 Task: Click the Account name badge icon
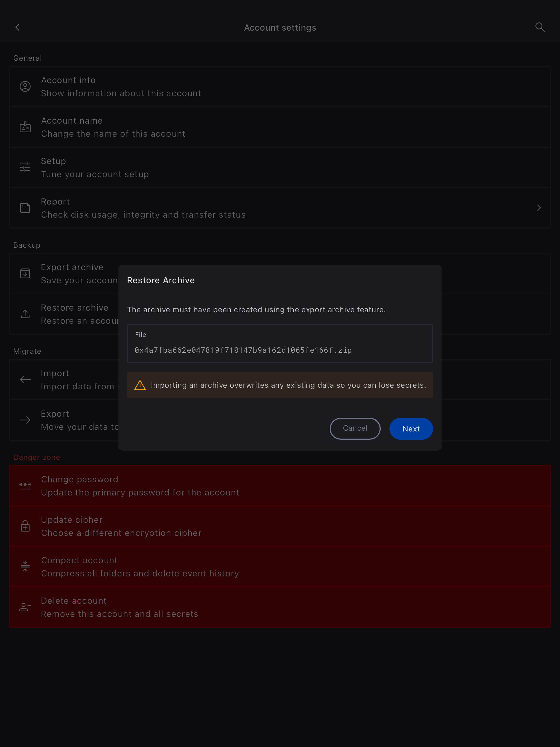click(x=25, y=127)
